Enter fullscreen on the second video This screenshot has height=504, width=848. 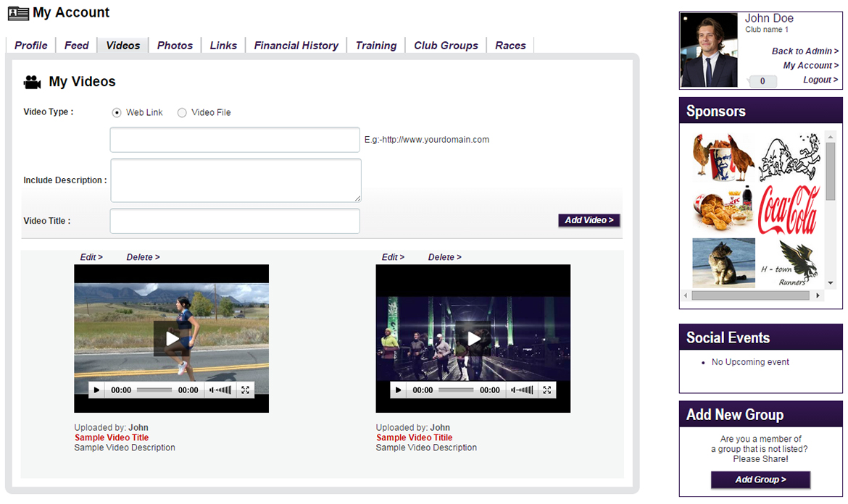click(546, 390)
